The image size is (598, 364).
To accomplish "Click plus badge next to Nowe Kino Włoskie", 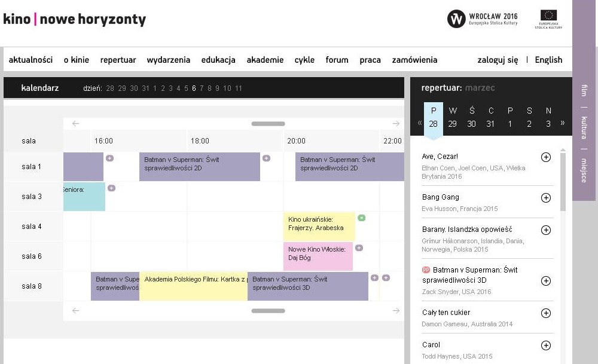I will coord(359,247).
